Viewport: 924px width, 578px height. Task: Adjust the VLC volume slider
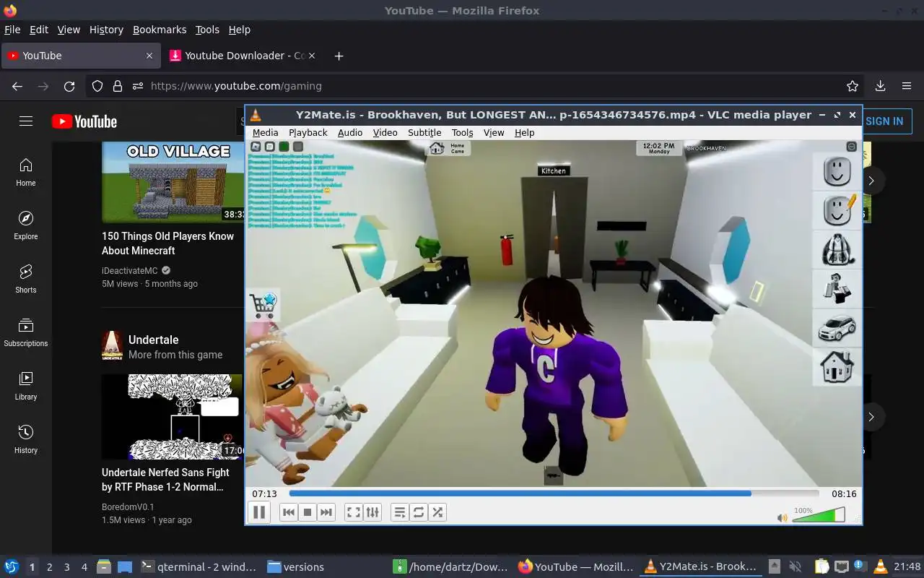[819, 515]
